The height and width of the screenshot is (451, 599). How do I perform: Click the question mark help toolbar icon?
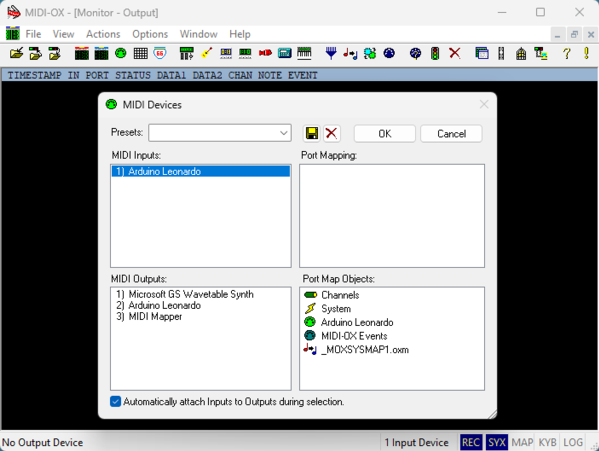click(567, 53)
